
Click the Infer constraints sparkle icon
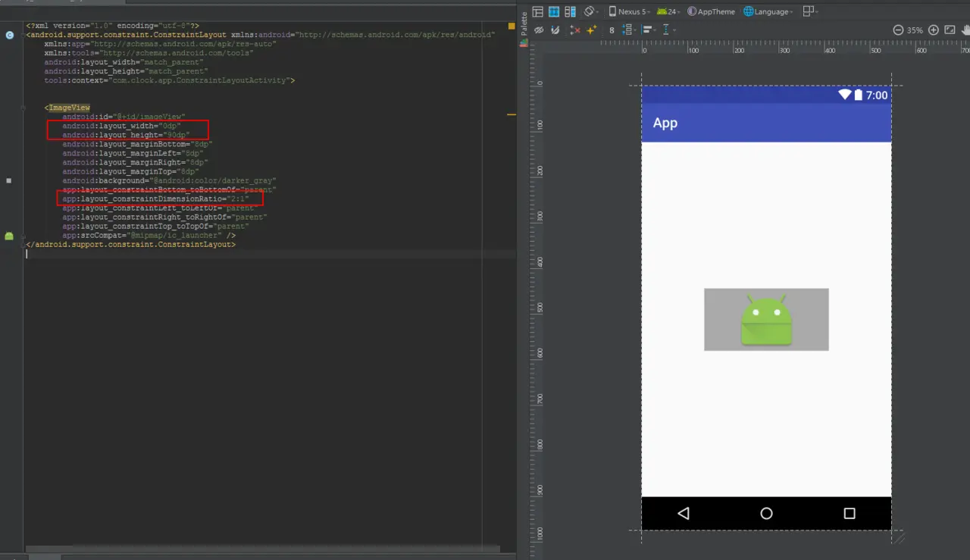point(592,30)
